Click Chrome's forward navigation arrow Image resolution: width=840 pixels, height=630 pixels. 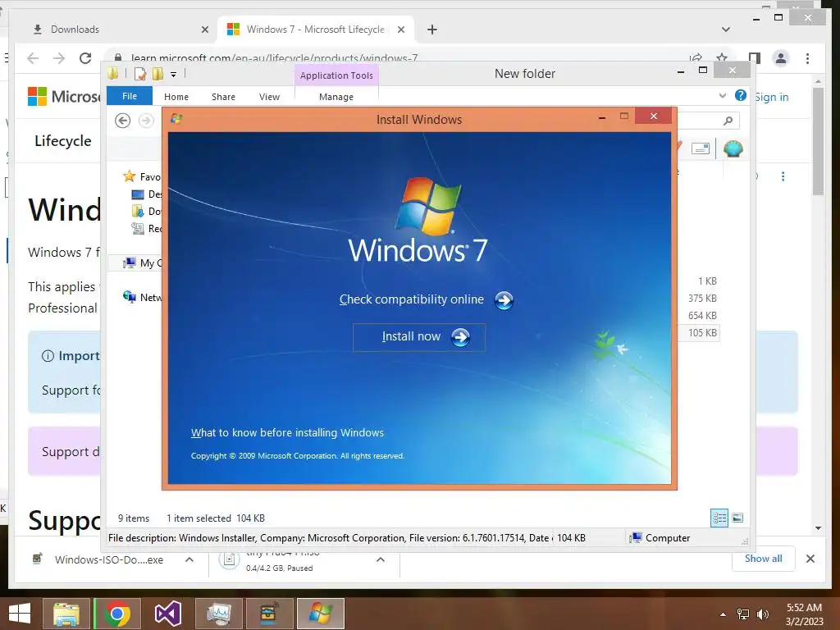[59, 58]
